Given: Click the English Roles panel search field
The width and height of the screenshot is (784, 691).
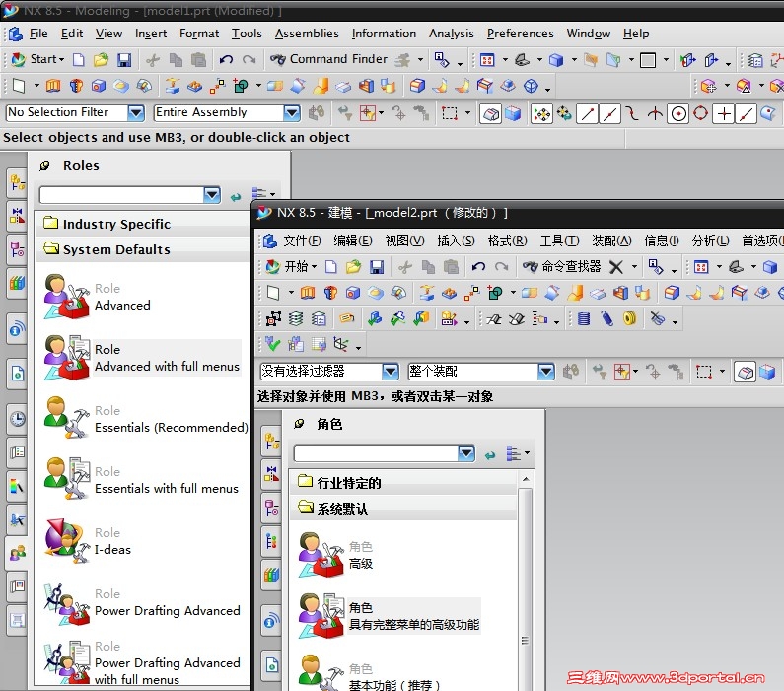Looking at the screenshot, I should pyautogui.click(x=121, y=195).
